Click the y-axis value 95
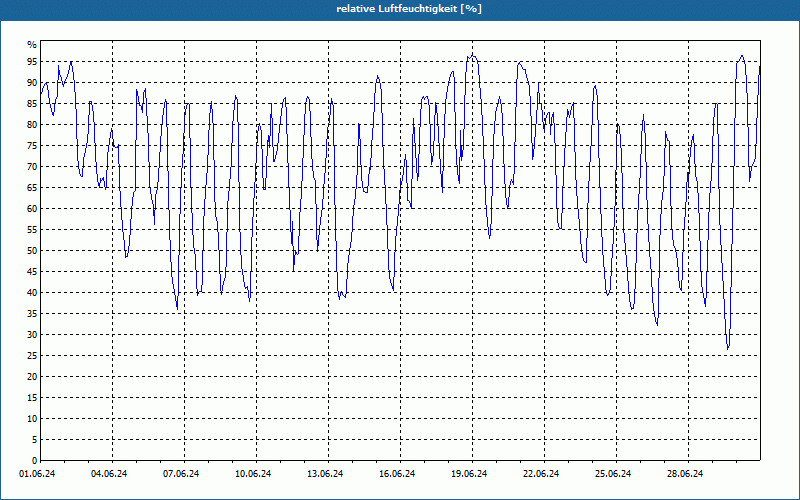The height and width of the screenshot is (500, 800). click(x=32, y=62)
